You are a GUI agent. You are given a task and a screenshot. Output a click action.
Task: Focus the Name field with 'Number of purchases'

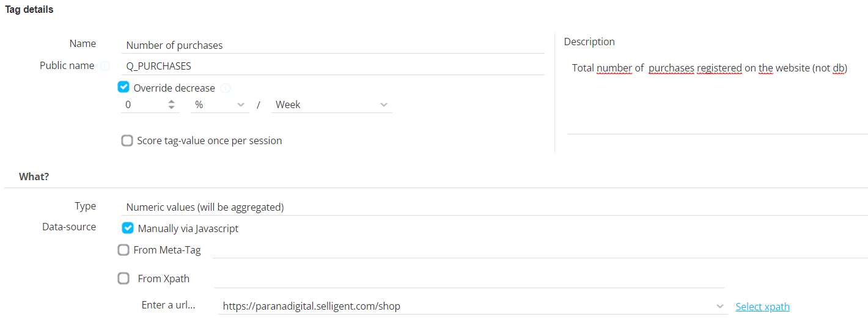(333, 45)
